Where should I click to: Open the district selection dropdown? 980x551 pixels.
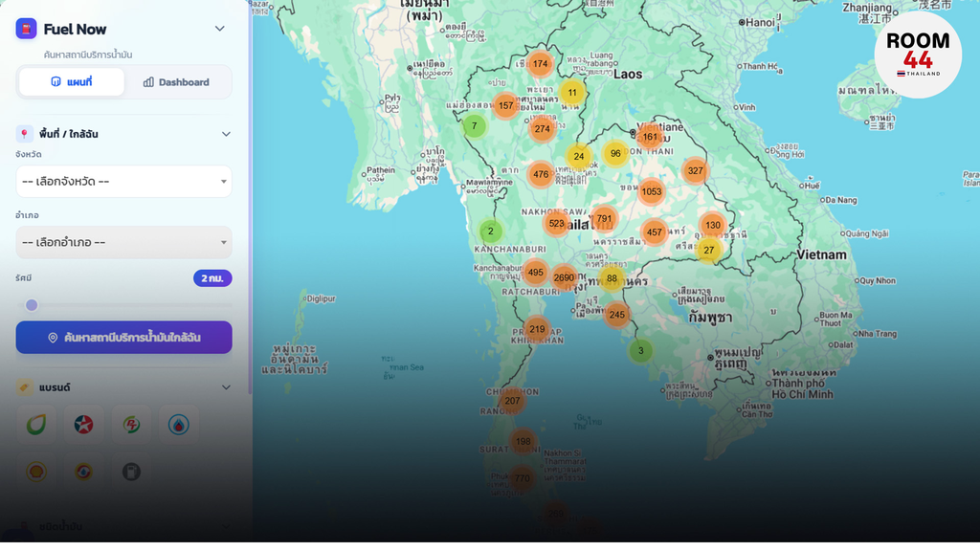tap(123, 243)
